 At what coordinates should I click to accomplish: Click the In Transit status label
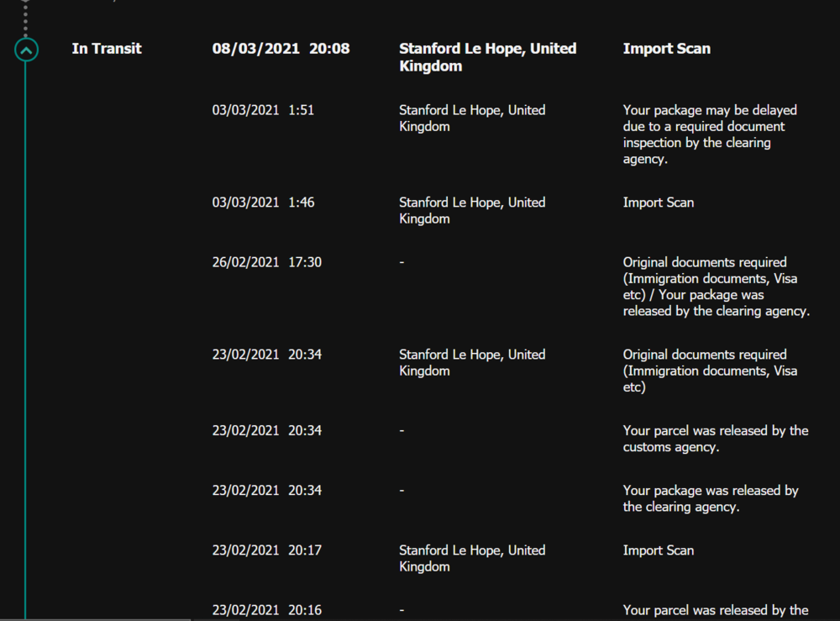107,49
